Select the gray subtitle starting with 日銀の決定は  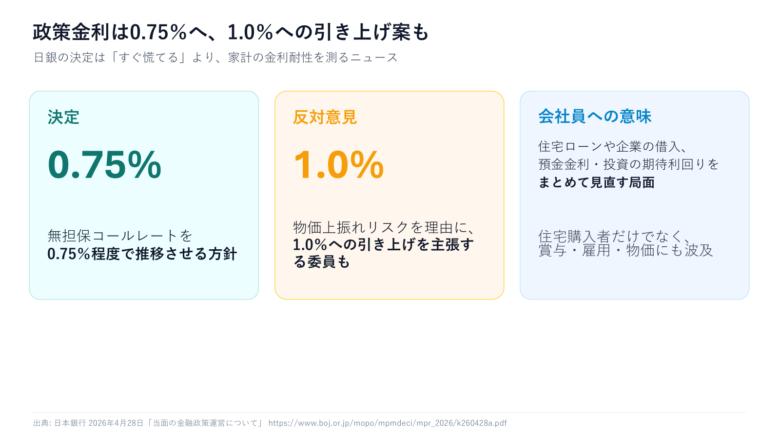pos(215,58)
